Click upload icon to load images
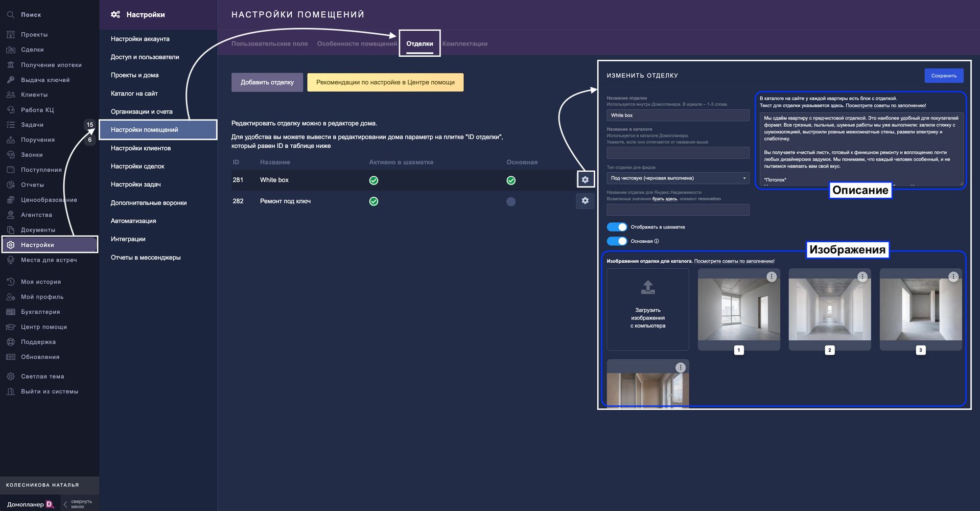980x511 pixels. (647, 288)
